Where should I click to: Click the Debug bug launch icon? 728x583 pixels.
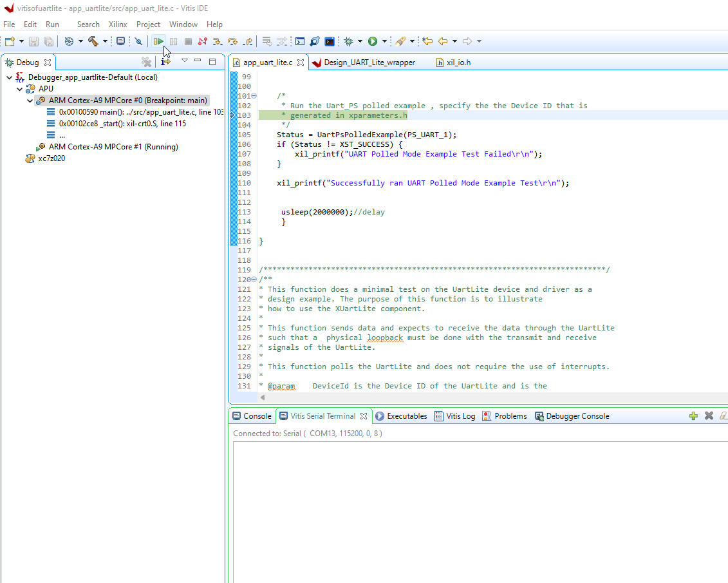coord(349,41)
